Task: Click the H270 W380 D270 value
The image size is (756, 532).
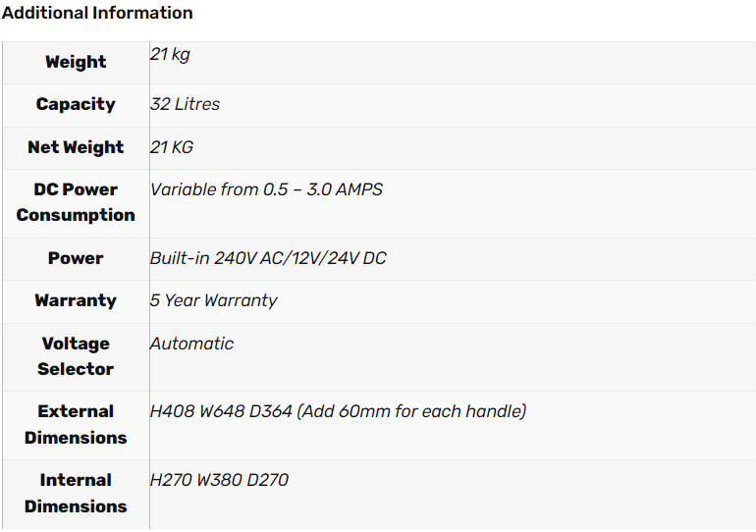Action: (x=219, y=480)
